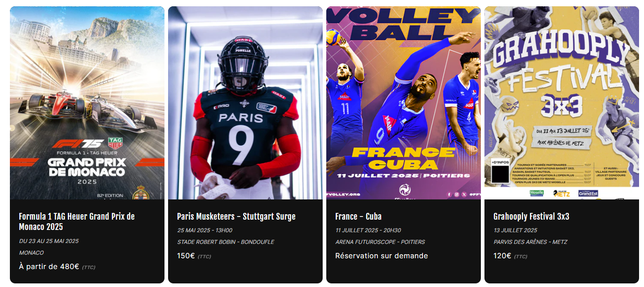Select the France – Cuba event title
Viewport: 644px width, 287px height.
[x=358, y=216]
